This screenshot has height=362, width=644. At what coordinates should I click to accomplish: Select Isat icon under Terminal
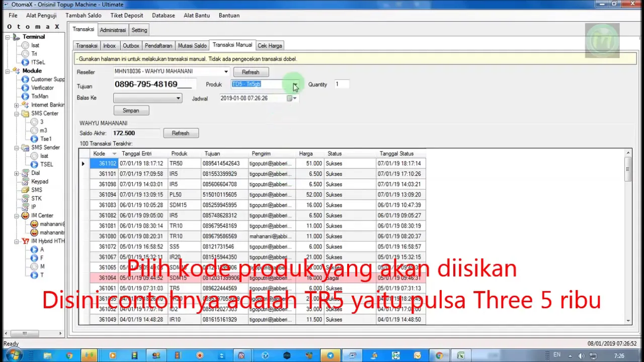pos(26,45)
